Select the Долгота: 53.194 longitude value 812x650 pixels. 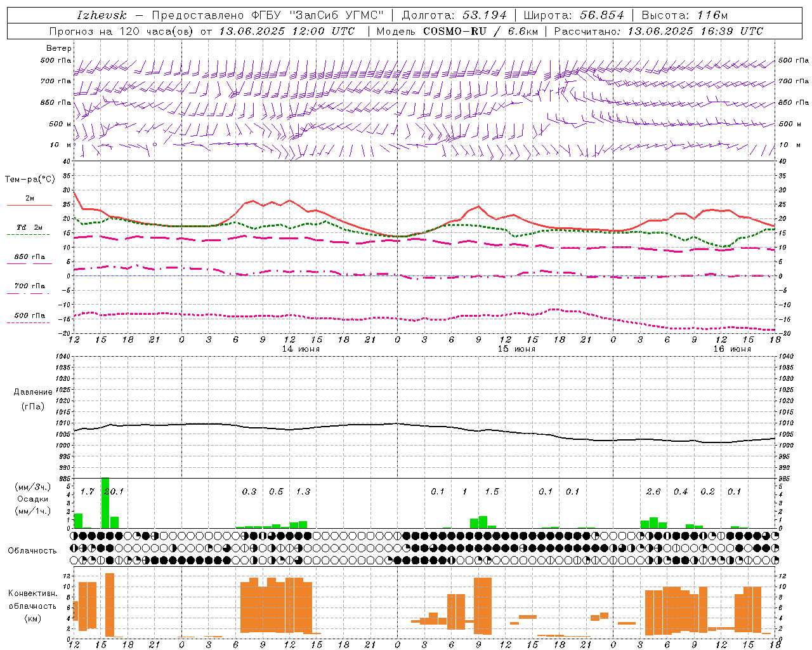coord(454,15)
